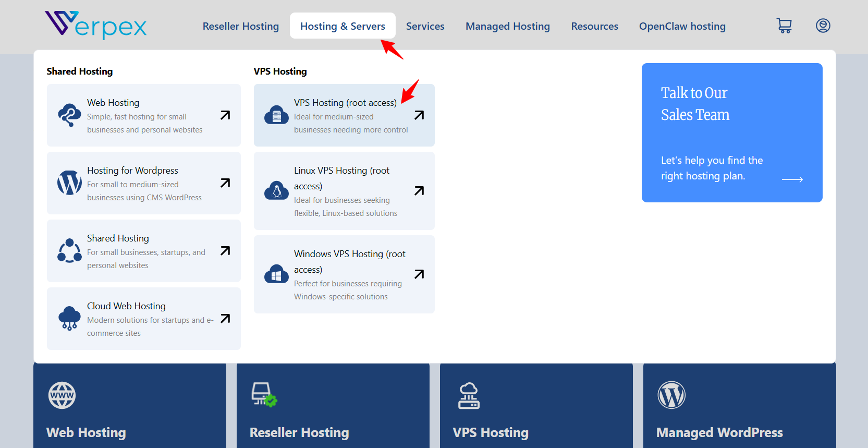Viewport: 868px width, 448px height.
Task: Open the Services menu
Action: [x=425, y=26]
